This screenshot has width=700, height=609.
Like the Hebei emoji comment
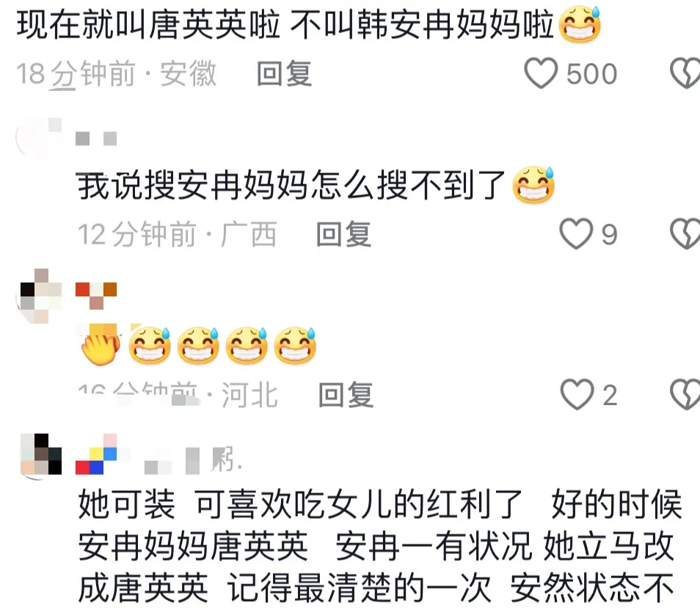click(577, 394)
